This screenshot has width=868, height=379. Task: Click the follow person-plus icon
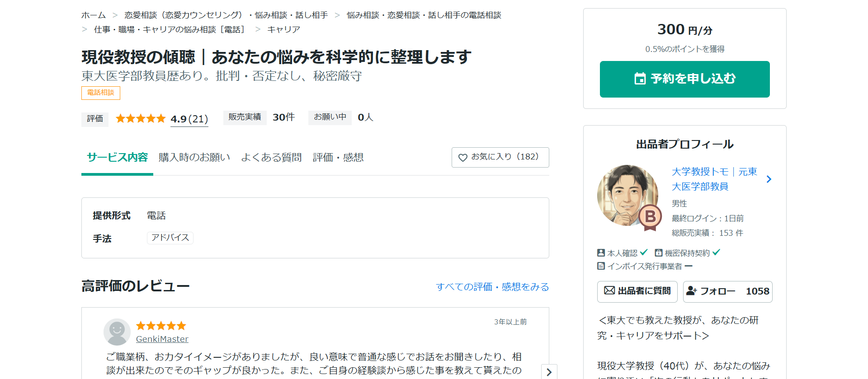coord(691,291)
